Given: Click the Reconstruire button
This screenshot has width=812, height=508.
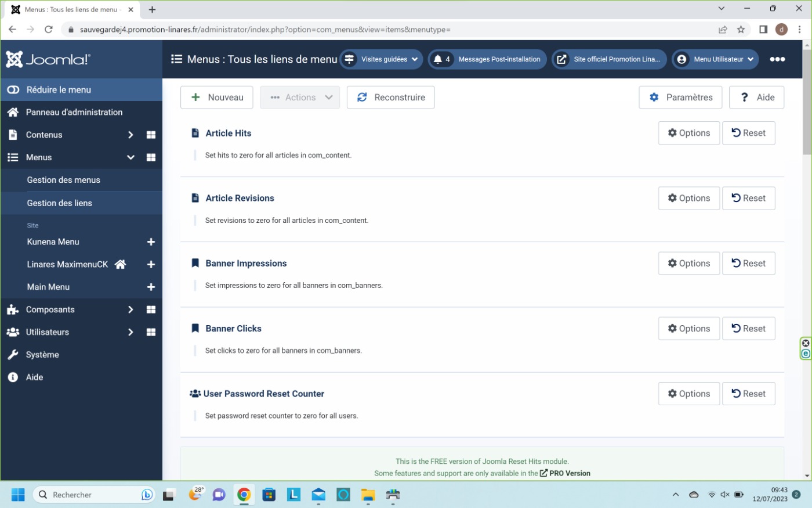Looking at the screenshot, I should pyautogui.click(x=390, y=98).
